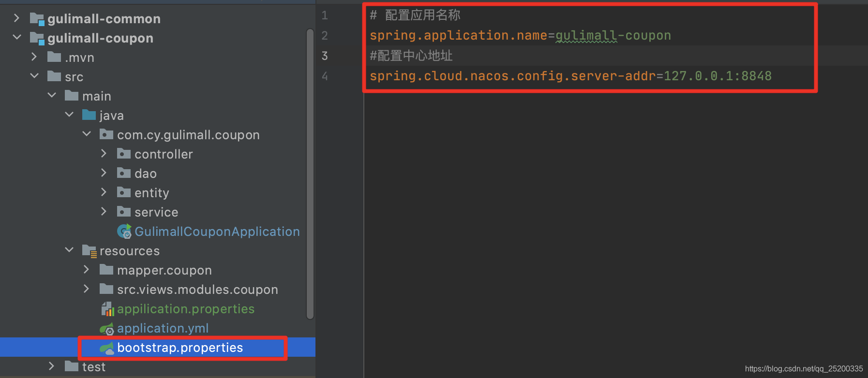The height and width of the screenshot is (378, 868).
Task: Select the test folder label
Action: [94, 367]
